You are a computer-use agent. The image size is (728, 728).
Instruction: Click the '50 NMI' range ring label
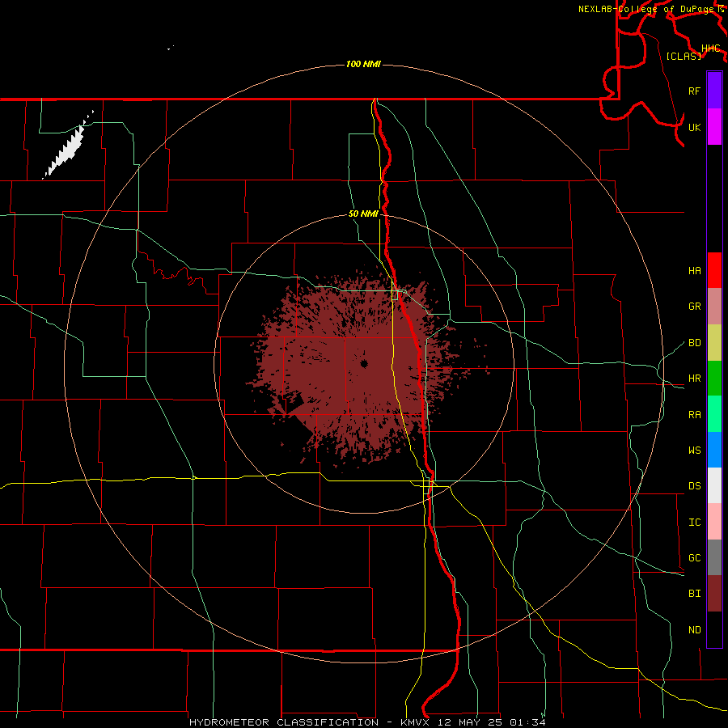coord(363,214)
